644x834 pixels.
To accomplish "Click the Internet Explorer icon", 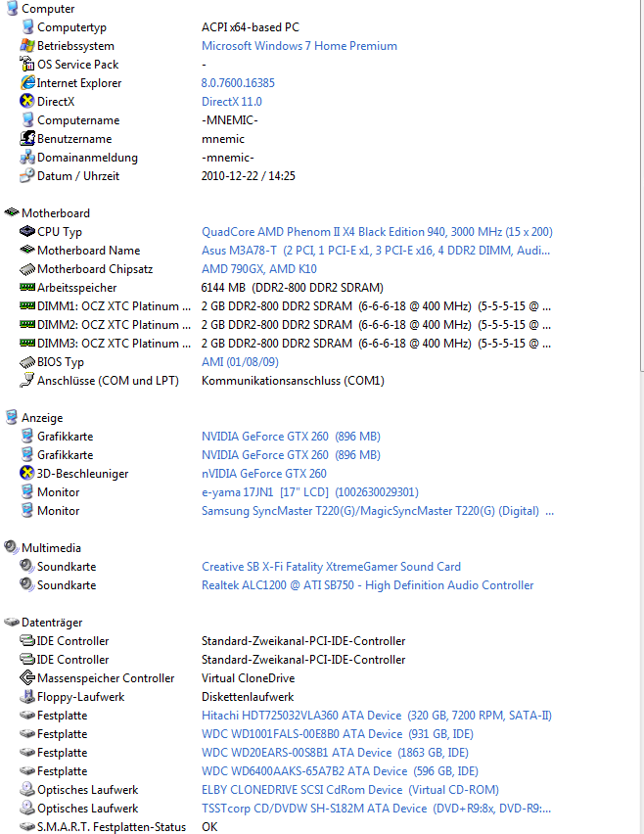I will (27, 82).
